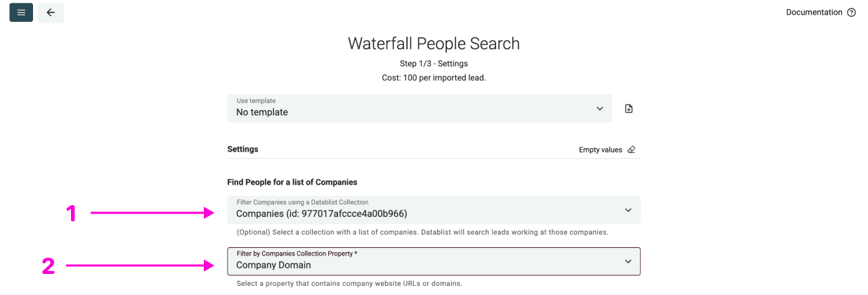Click Find People for a list of Companies heading
868x295 pixels.
coord(292,183)
